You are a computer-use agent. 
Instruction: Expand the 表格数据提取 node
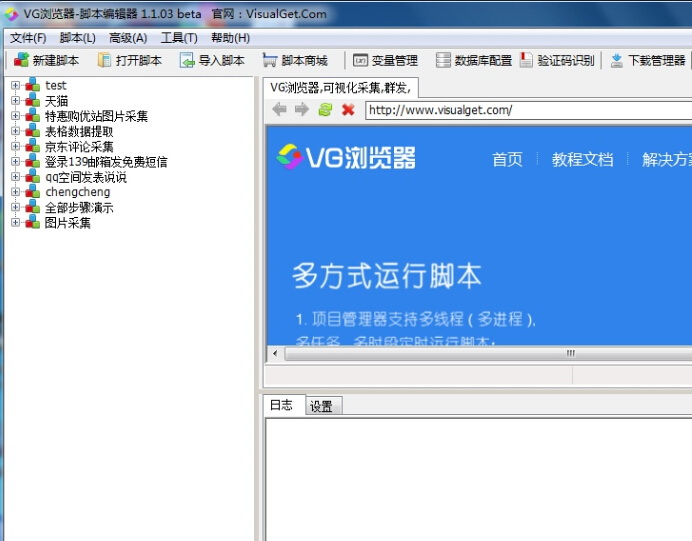(15, 131)
